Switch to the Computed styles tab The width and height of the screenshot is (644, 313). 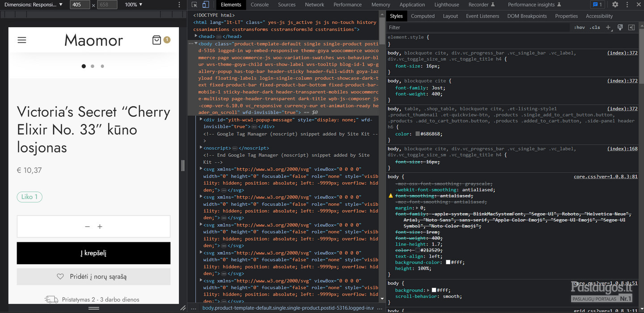[423, 16]
